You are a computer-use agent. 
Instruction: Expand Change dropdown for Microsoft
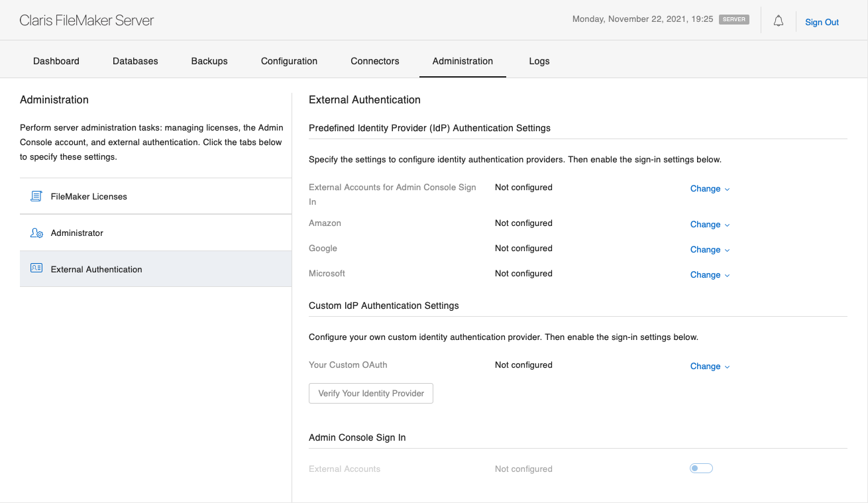click(710, 275)
